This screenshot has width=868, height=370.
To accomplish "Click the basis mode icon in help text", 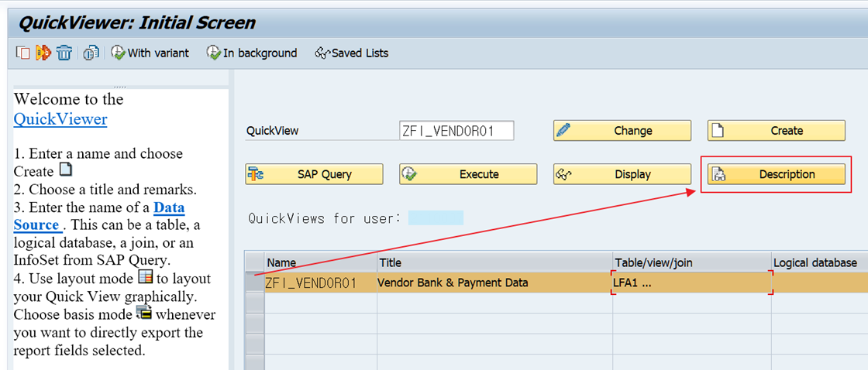I will (144, 313).
